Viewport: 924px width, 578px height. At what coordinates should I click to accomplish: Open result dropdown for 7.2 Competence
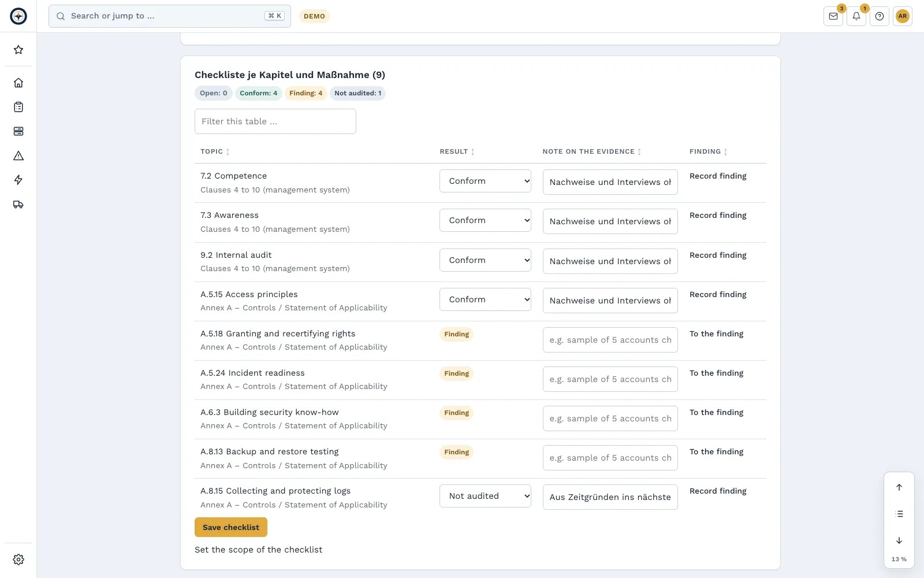pyautogui.click(x=485, y=181)
